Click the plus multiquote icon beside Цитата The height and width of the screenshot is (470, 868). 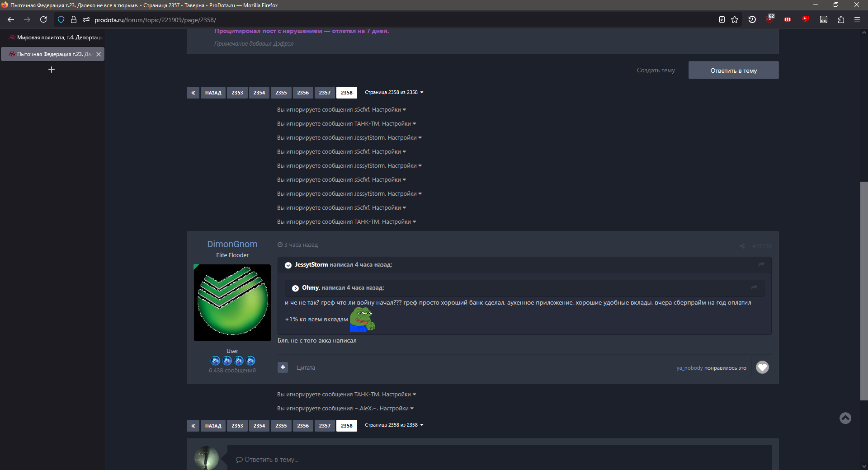pyautogui.click(x=283, y=367)
